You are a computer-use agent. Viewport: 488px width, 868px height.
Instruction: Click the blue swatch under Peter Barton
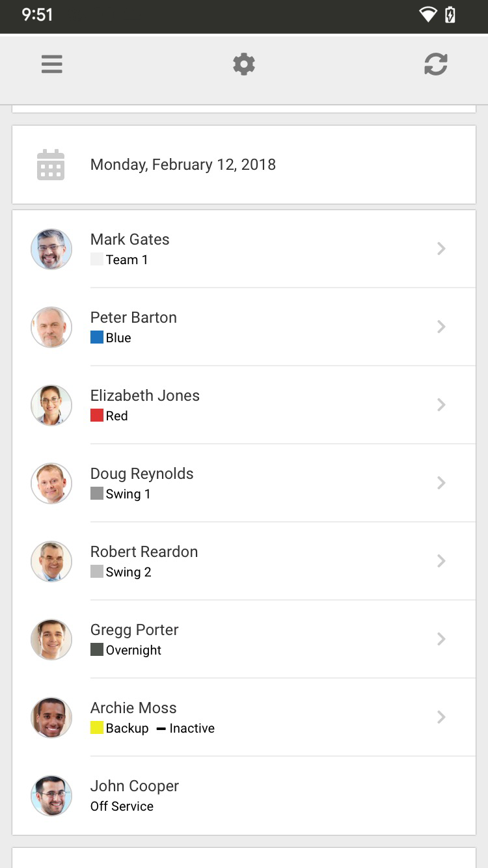coord(97,337)
